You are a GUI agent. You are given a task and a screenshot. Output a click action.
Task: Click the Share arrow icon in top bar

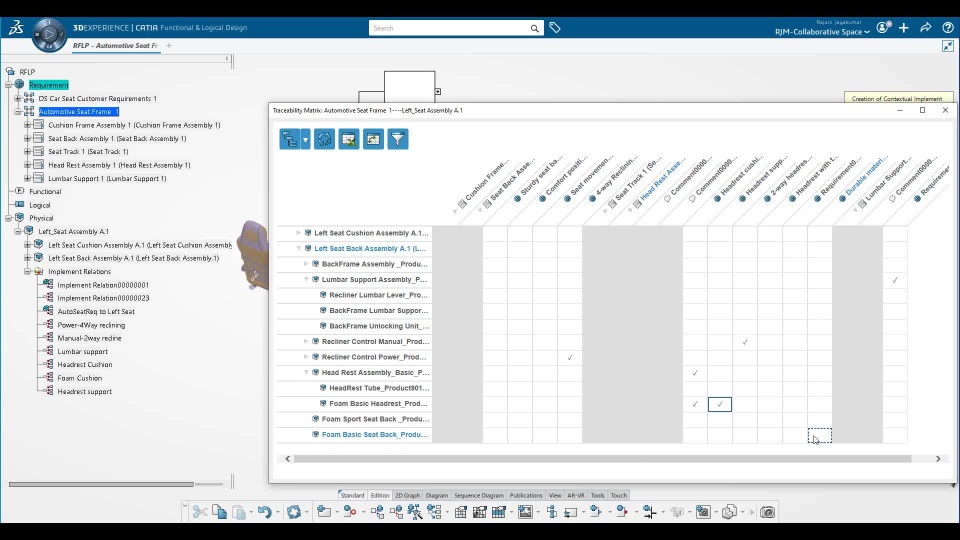[926, 28]
